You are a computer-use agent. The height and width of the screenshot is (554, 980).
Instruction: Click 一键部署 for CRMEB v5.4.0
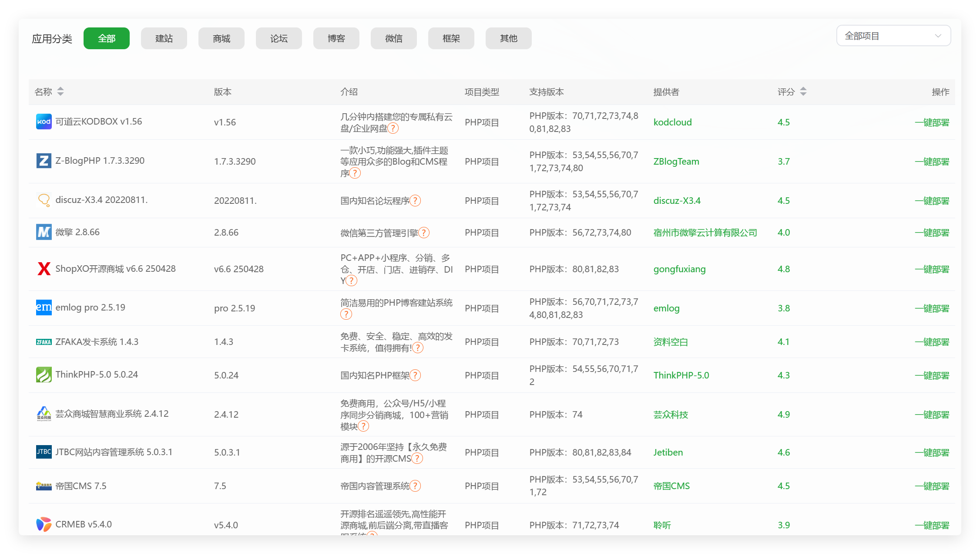click(932, 525)
